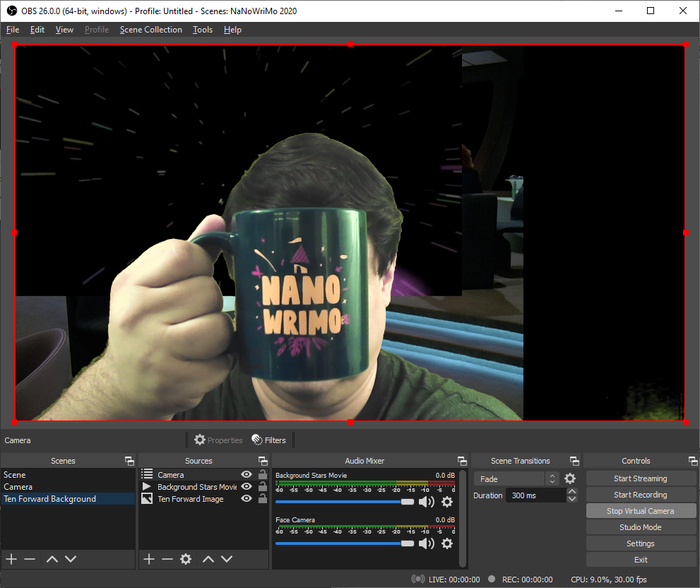Viewport: 700px width, 588px height.
Task: Open Filters for the Camera source
Action: pyautogui.click(x=268, y=440)
